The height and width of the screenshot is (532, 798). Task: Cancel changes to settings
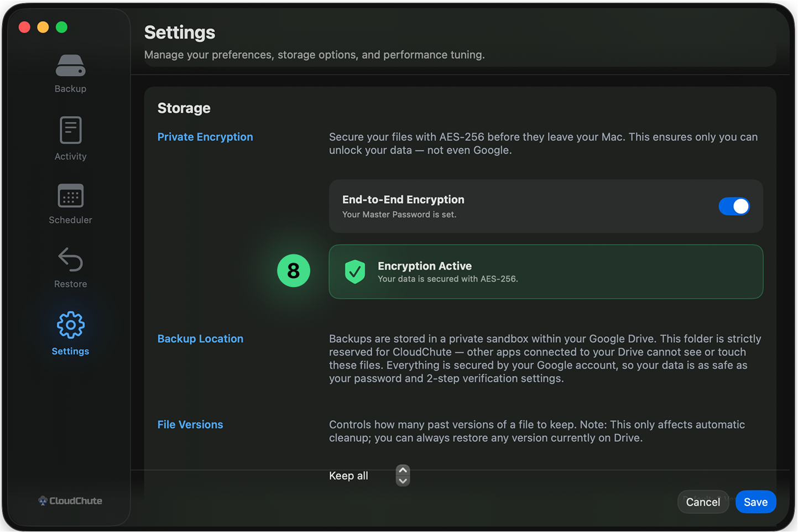(703, 502)
